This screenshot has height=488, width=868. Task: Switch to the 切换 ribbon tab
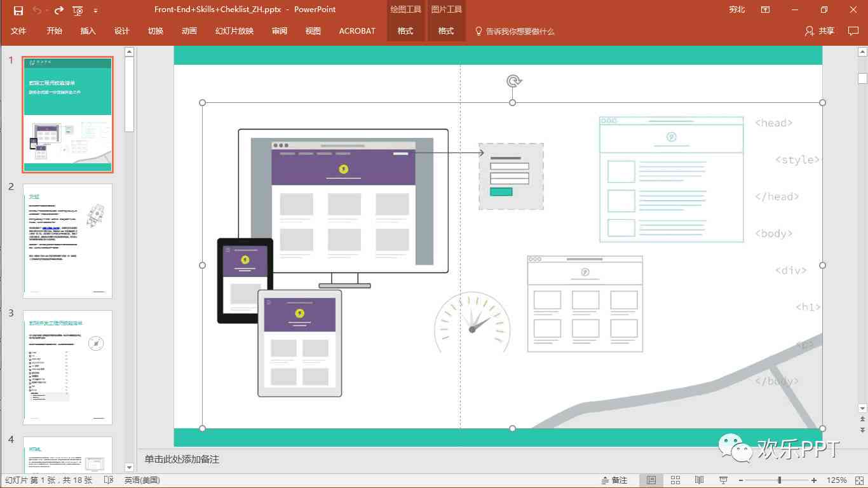pos(156,30)
